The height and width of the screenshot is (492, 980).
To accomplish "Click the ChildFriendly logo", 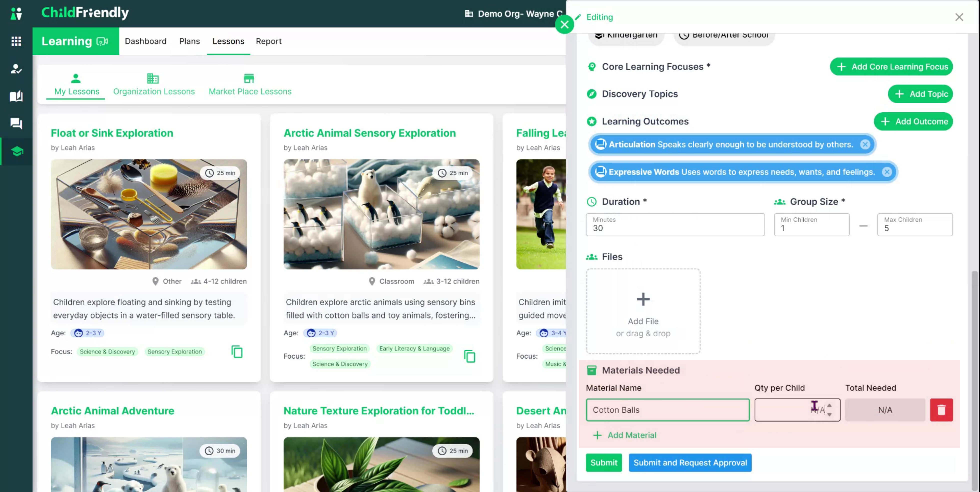I will coord(85,13).
